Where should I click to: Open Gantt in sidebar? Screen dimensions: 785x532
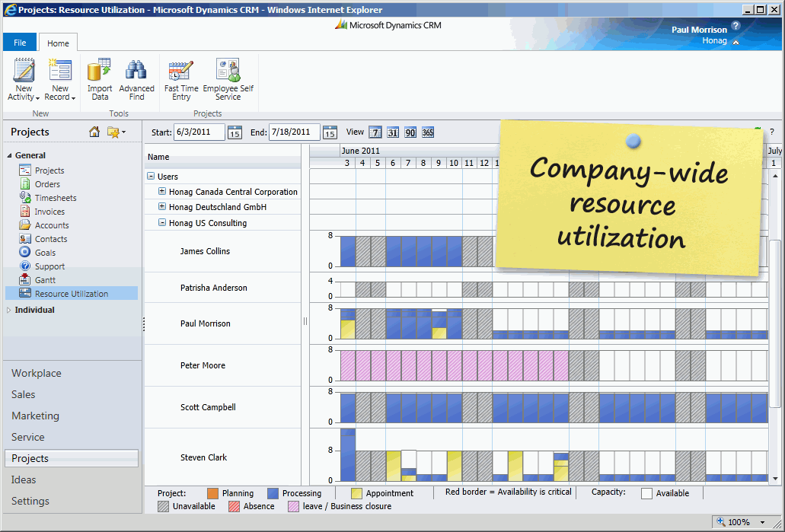(45, 280)
